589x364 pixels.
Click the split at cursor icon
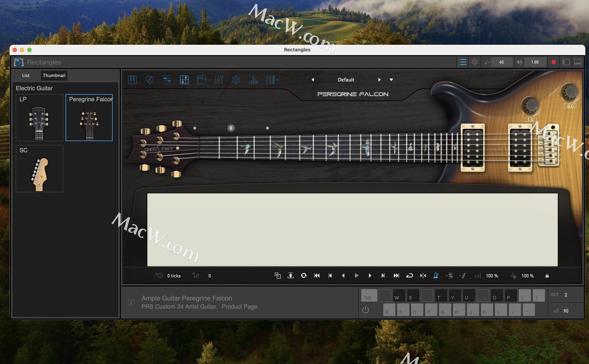click(423, 276)
